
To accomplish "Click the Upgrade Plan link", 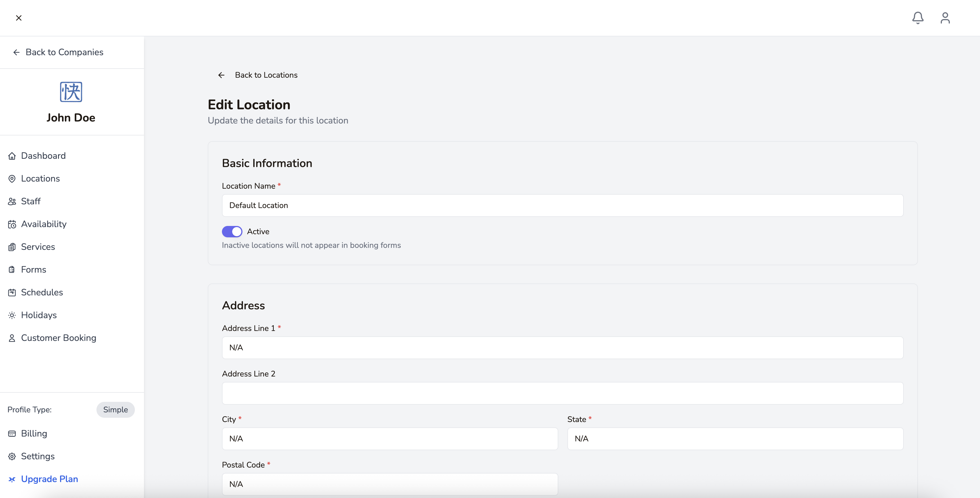I will point(50,479).
